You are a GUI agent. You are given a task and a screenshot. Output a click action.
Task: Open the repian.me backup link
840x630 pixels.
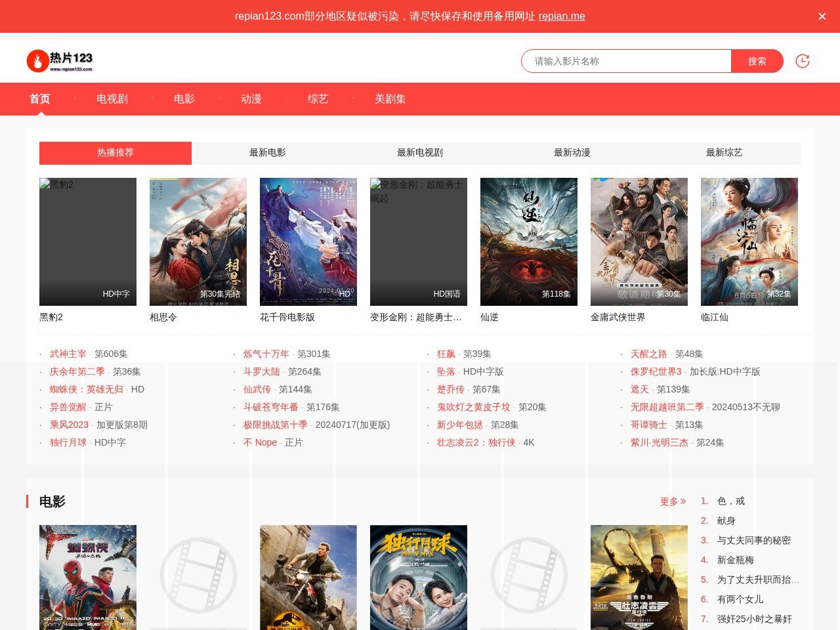561,16
